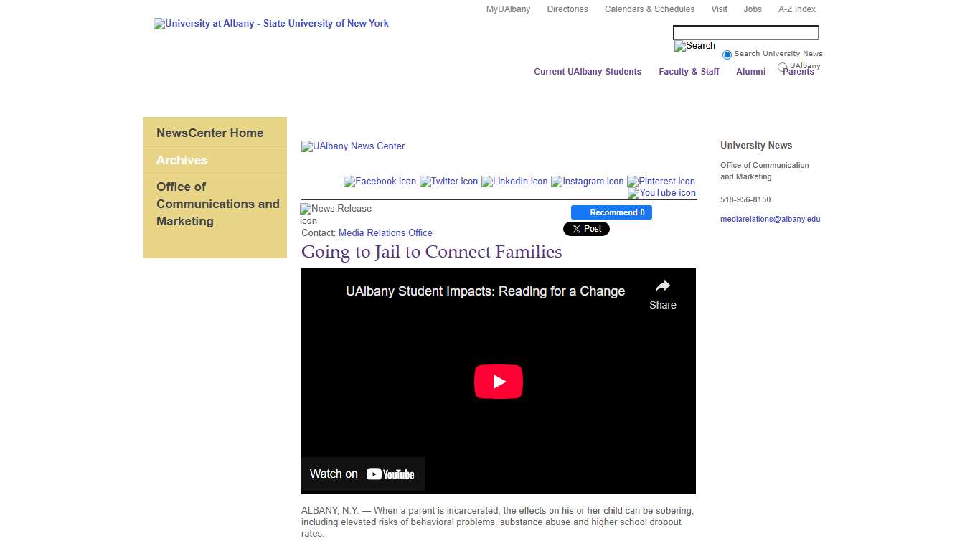Click the YouTube icon link

click(x=661, y=193)
